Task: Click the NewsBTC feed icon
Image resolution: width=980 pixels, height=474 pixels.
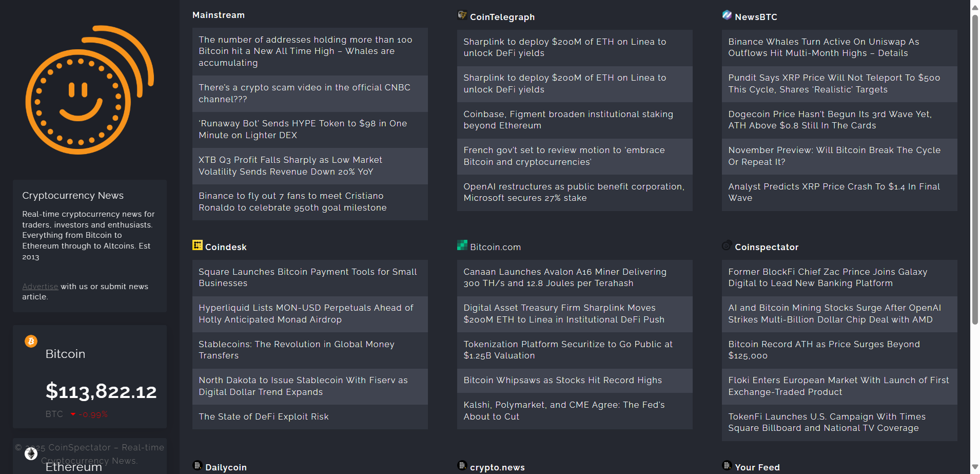Action: pos(727,15)
